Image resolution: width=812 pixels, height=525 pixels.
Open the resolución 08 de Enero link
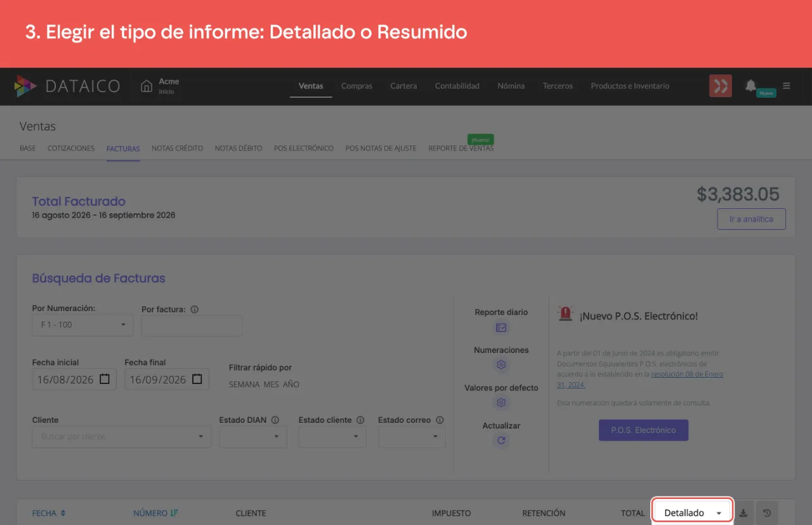[687, 375]
